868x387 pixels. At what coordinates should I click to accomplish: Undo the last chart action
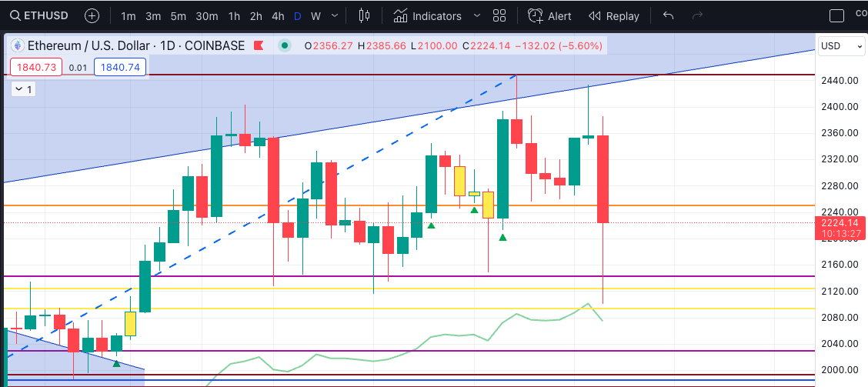pyautogui.click(x=668, y=15)
